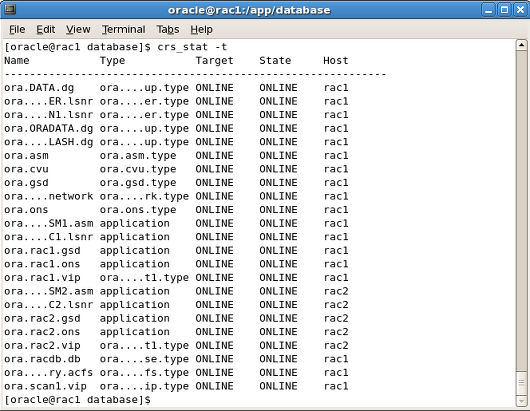Close the terminal window
Image resolution: width=530 pixels, height=411 pixels.
click(520, 10)
